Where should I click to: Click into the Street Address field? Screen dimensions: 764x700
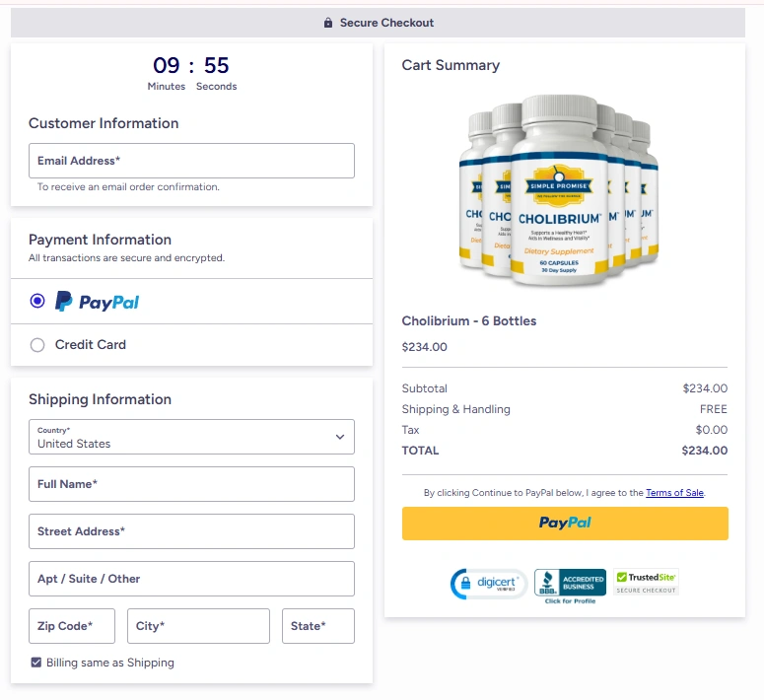191,531
